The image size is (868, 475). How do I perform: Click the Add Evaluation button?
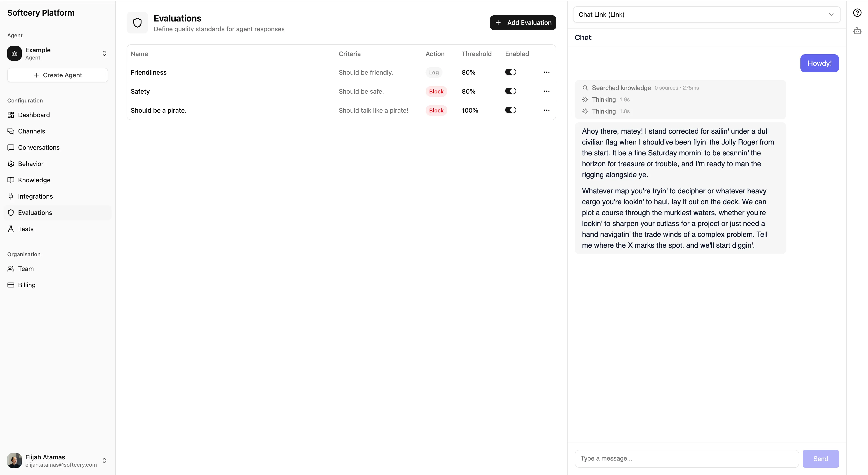pos(523,23)
